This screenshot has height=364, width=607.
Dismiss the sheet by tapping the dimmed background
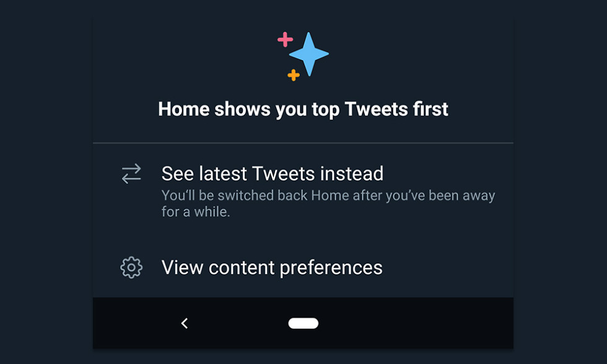point(43,182)
